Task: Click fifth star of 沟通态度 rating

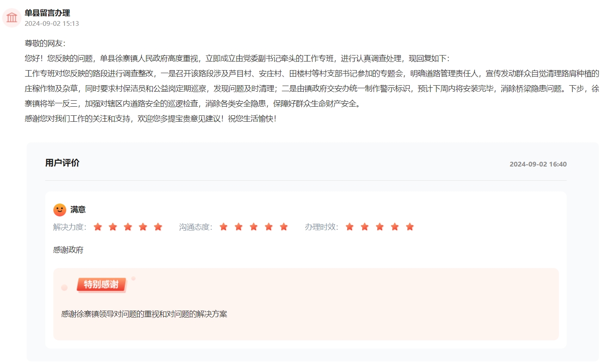Action: [x=284, y=227]
